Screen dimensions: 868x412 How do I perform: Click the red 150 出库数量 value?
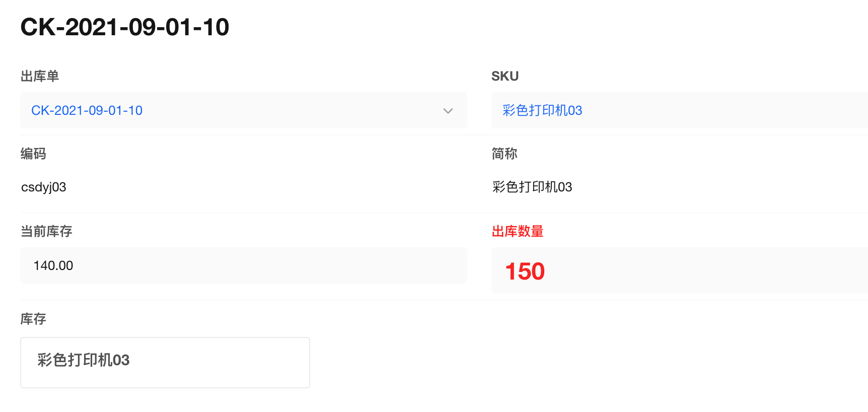pyautogui.click(x=525, y=271)
